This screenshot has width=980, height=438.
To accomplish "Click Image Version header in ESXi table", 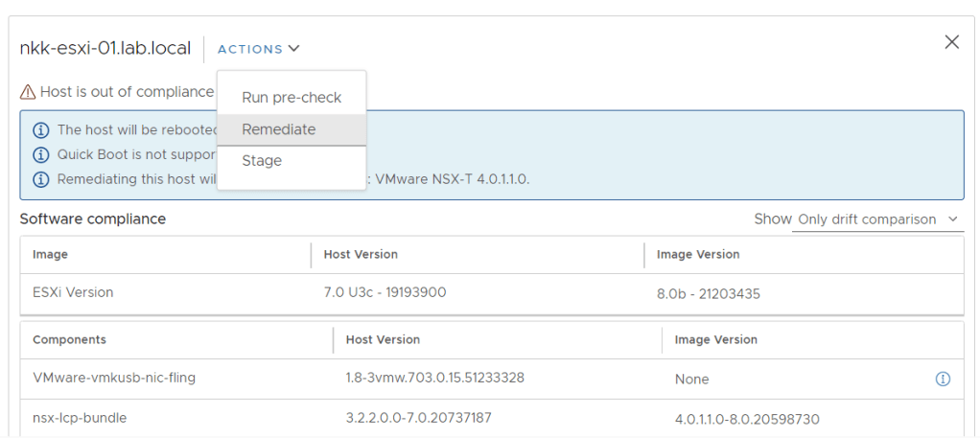I will [x=698, y=255].
